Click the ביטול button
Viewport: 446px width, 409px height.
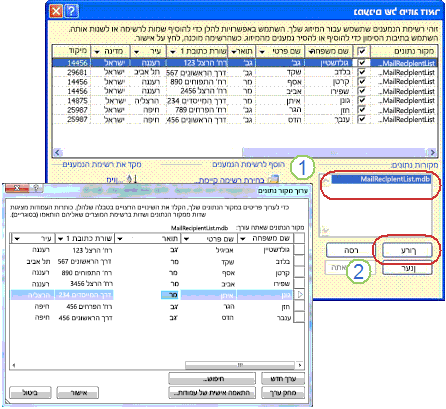(31, 393)
